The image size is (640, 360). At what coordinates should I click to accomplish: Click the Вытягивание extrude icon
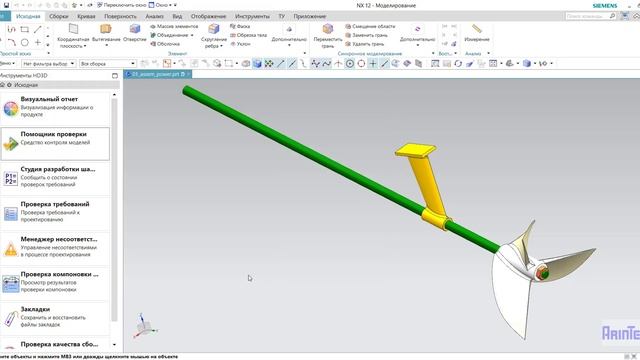106,29
